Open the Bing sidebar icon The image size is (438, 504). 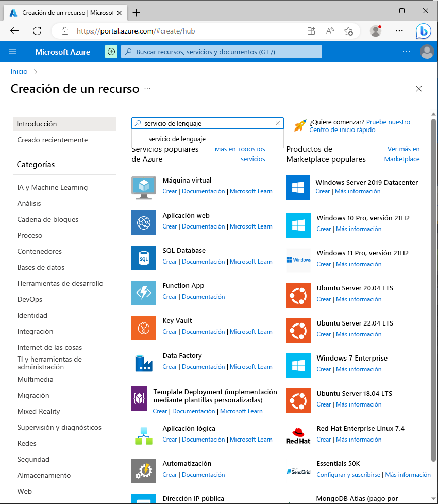point(423,31)
